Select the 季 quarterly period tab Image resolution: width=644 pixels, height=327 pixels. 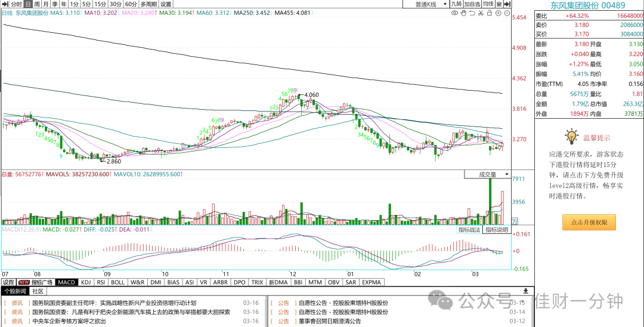(x=55, y=4)
